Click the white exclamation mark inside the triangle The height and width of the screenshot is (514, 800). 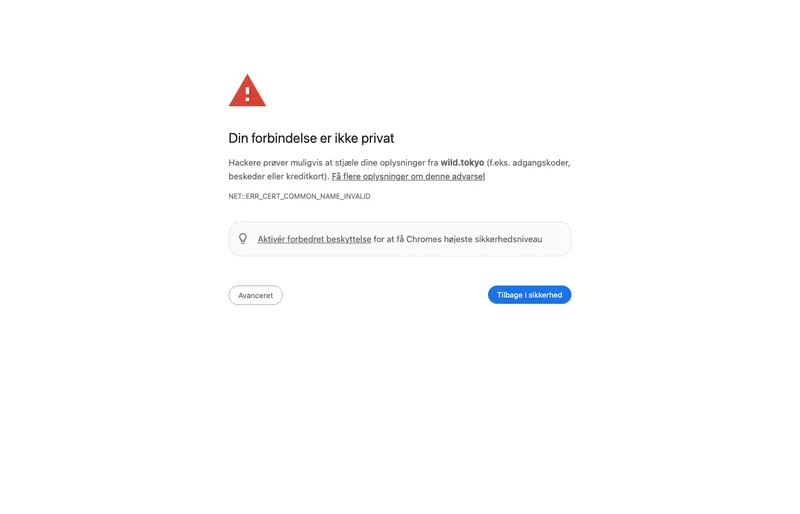247,93
